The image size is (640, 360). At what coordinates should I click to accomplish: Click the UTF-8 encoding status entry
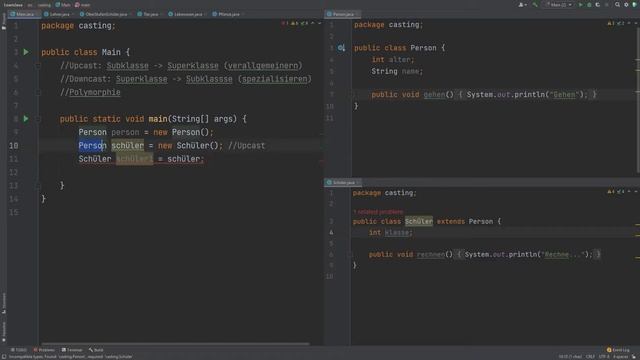(604, 357)
